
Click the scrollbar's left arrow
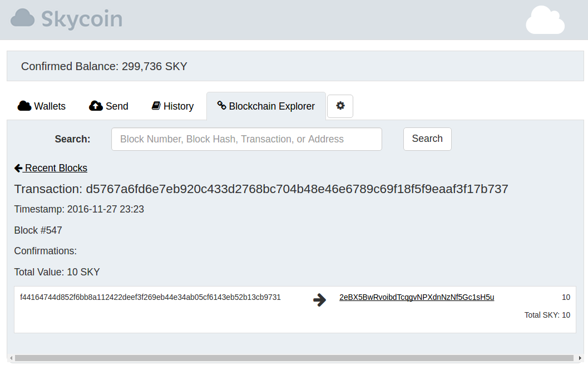(11, 358)
